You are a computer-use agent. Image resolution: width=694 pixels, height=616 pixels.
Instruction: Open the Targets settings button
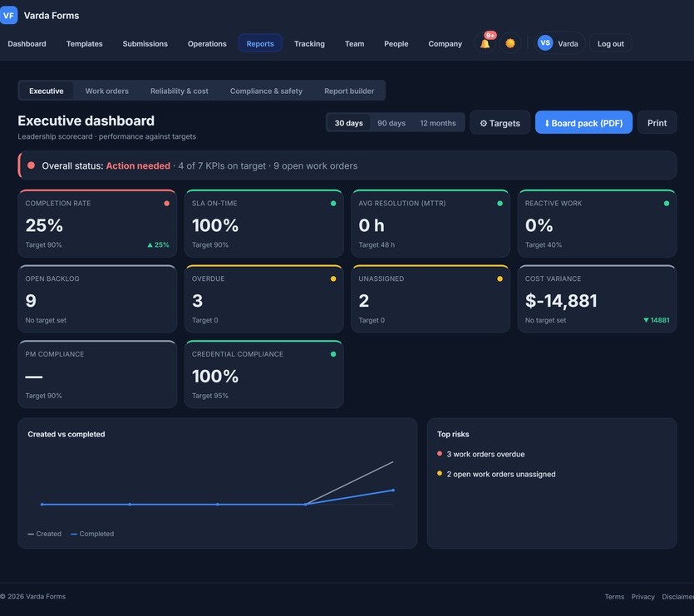click(500, 123)
